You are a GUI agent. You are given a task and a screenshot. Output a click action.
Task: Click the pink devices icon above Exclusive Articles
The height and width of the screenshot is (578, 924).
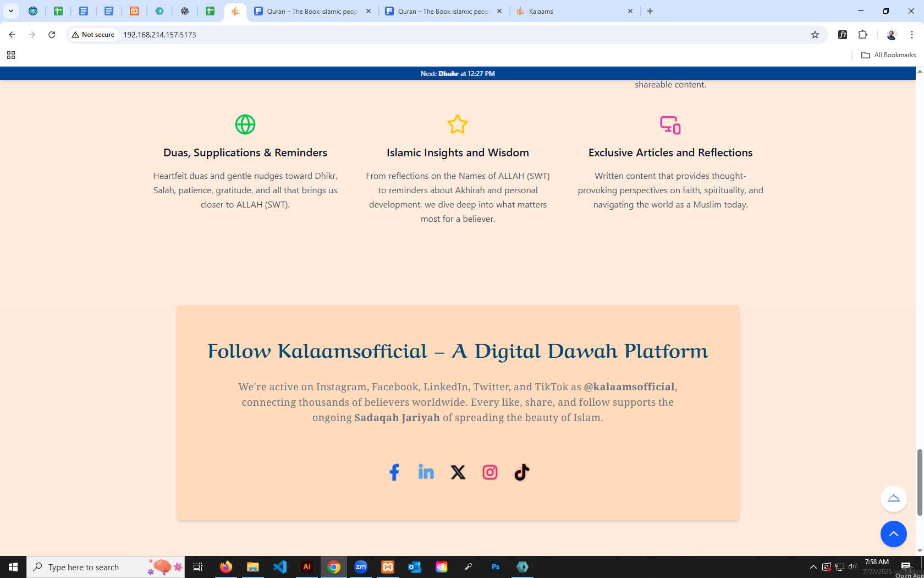(670, 124)
